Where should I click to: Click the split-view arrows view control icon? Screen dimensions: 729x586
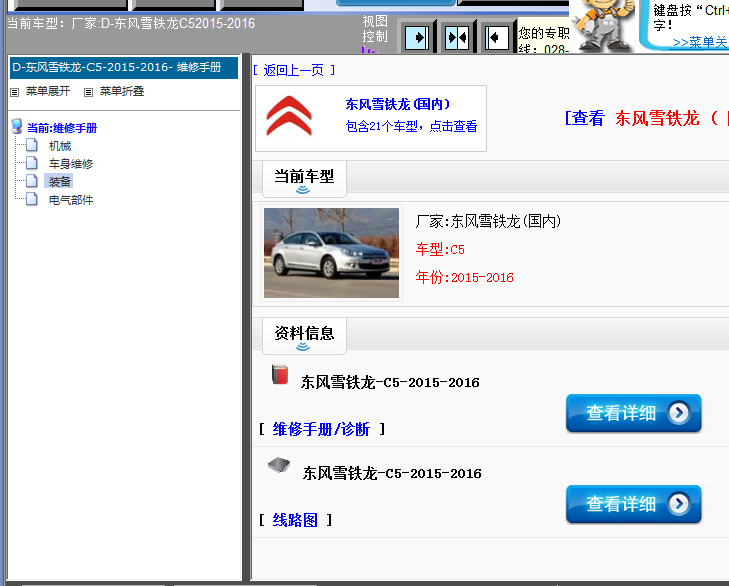point(457,37)
